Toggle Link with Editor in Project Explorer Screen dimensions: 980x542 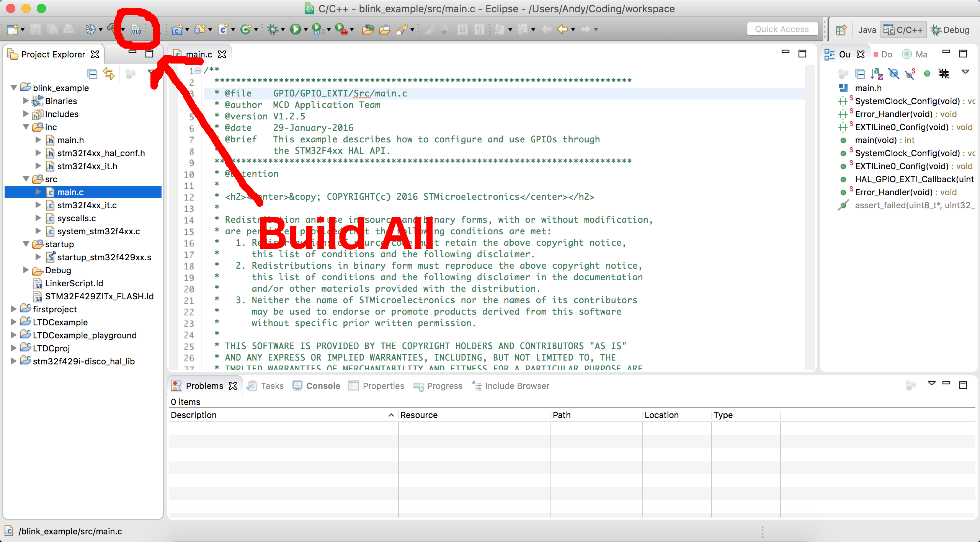[x=109, y=73]
